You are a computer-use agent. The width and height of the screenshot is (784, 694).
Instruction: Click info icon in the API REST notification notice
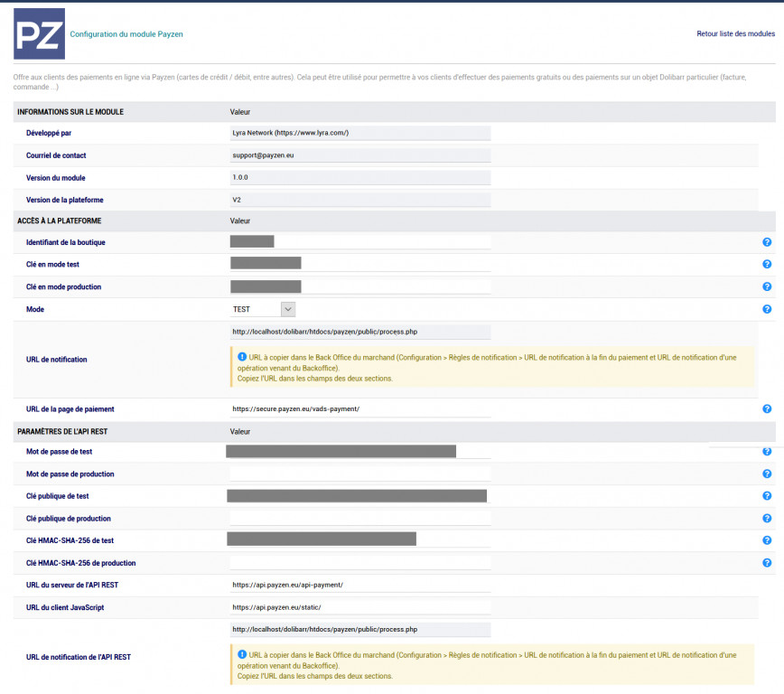(x=242, y=654)
